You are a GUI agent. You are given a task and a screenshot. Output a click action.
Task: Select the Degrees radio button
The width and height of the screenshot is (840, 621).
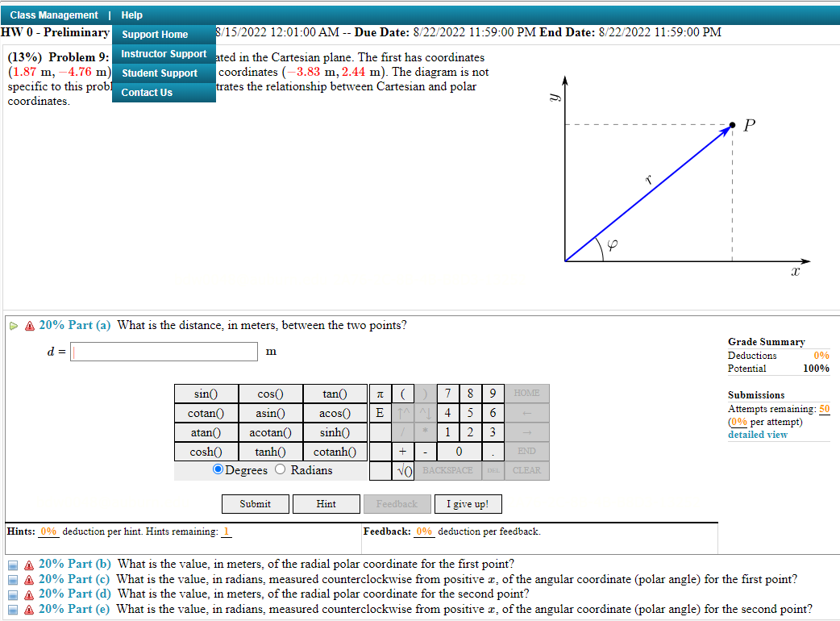coord(216,469)
